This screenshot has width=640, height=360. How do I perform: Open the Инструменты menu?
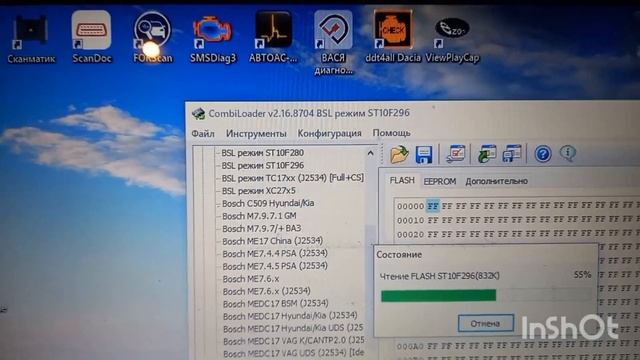pos(256,133)
